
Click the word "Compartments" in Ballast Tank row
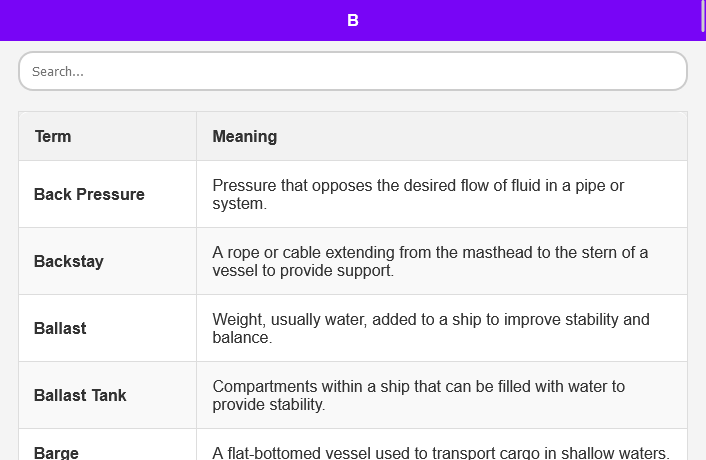(264, 386)
